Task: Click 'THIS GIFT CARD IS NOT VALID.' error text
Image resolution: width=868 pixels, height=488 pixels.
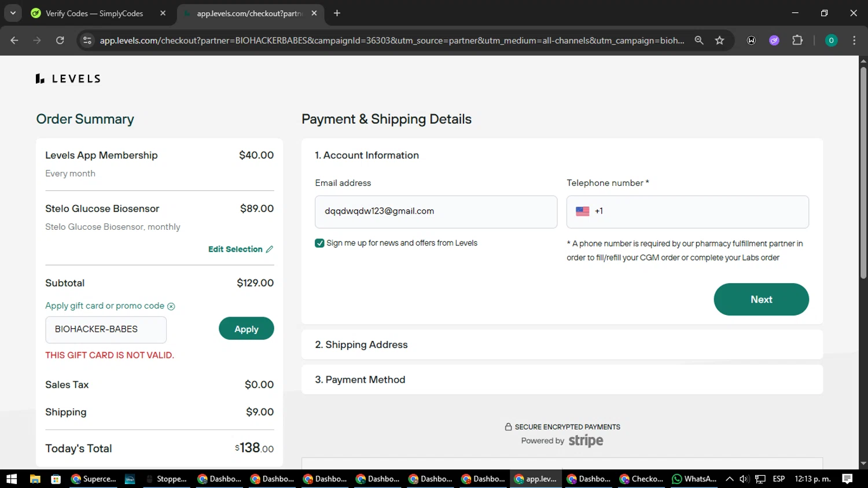Action: (x=109, y=355)
